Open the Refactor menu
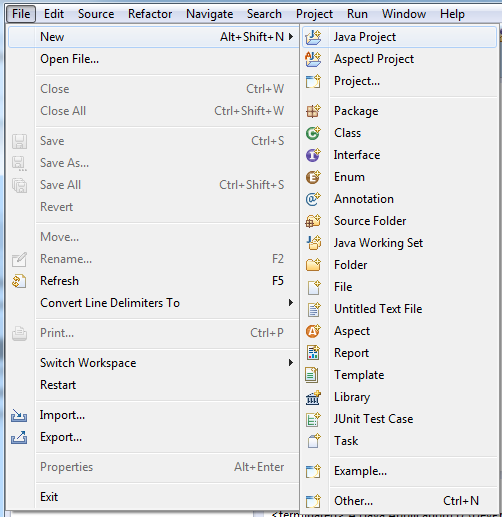Image resolution: width=502 pixels, height=517 pixels. (x=150, y=14)
